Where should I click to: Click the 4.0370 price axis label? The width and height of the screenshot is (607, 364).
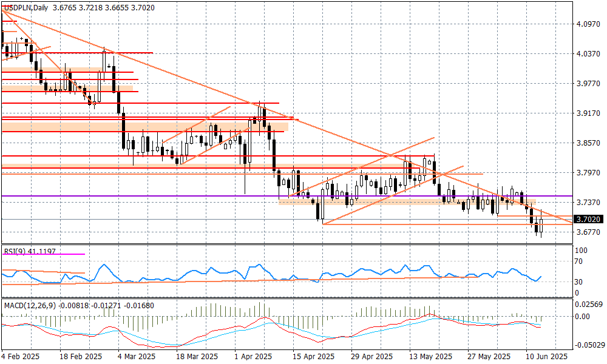(x=588, y=54)
